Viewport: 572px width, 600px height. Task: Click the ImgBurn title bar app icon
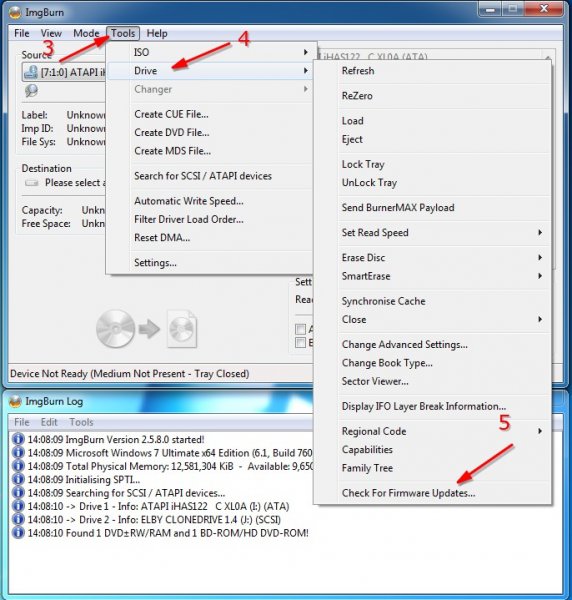click(x=15, y=12)
